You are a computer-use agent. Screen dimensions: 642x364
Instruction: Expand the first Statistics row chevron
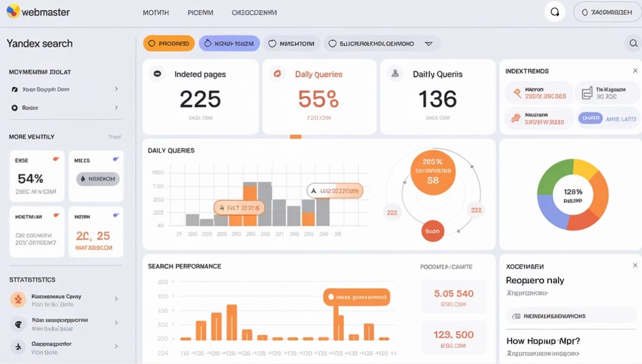(117, 299)
